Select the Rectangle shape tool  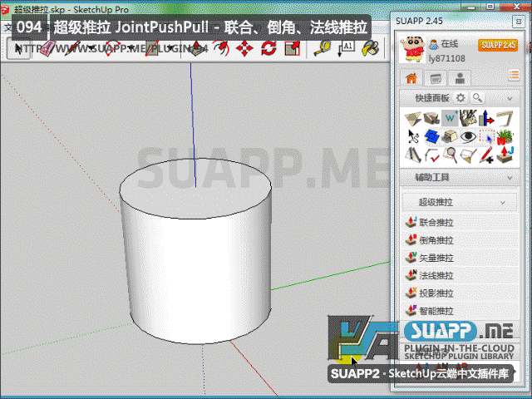point(153,48)
